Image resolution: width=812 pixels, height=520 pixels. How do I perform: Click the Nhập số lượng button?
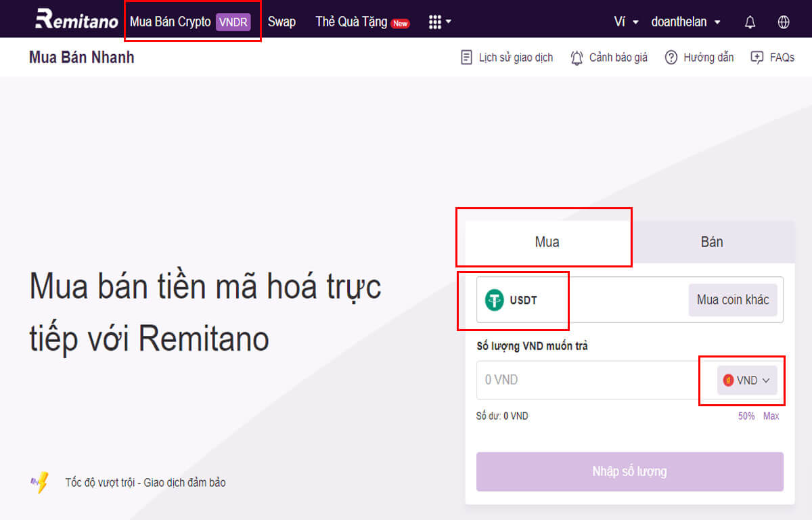[629, 471]
